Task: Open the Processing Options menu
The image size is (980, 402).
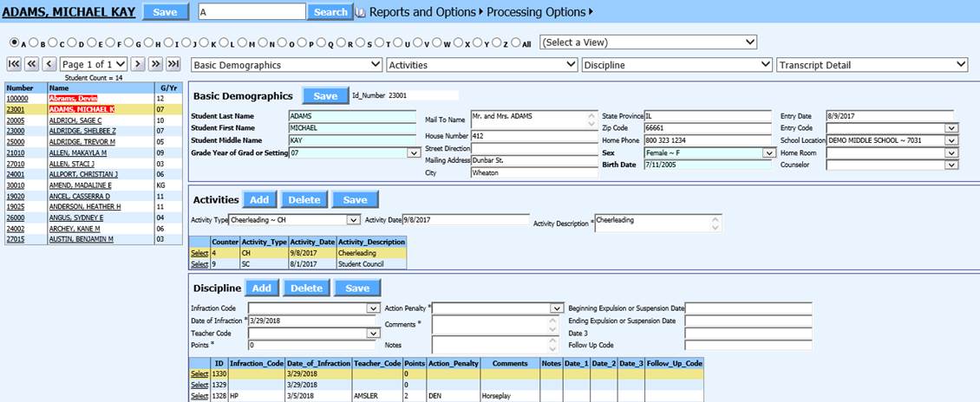Action: coord(539,12)
